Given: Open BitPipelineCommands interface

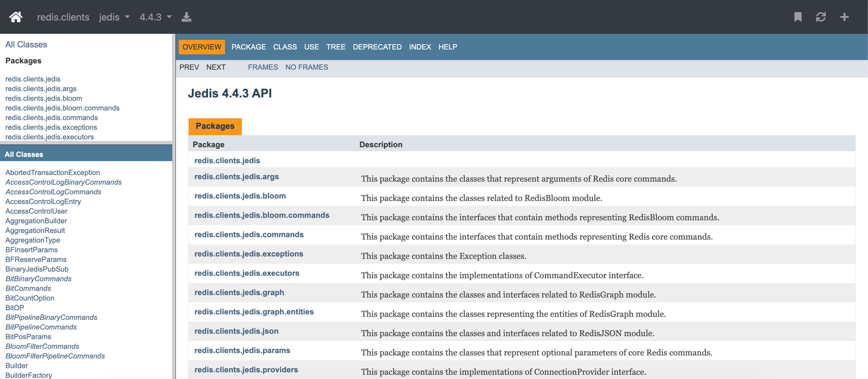Looking at the screenshot, I should (x=41, y=327).
